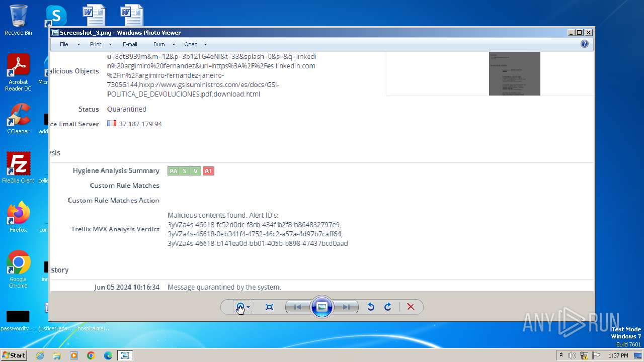This screenshot has height=362, width=644.
Task: Go to the previous picture
Action: (297, 307)
